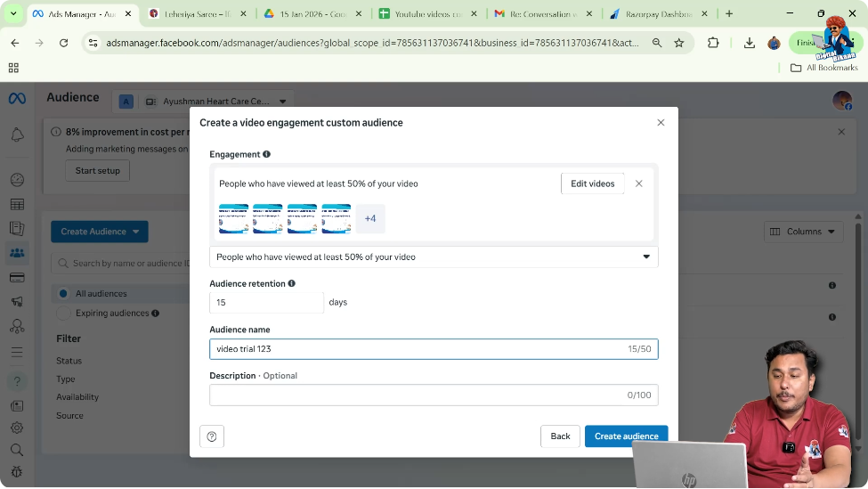Open Chrome apps grid shortcut
The image size is (868, 489).
tap(14, 68)
